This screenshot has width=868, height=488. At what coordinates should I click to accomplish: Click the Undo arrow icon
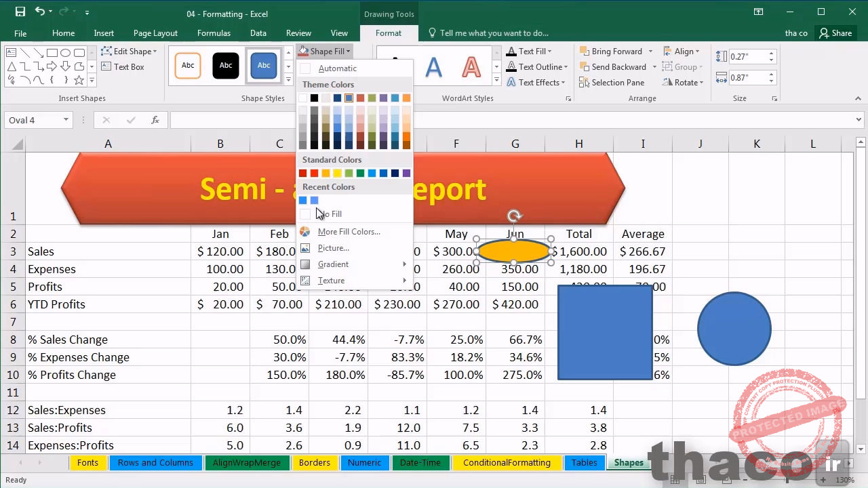40,12
